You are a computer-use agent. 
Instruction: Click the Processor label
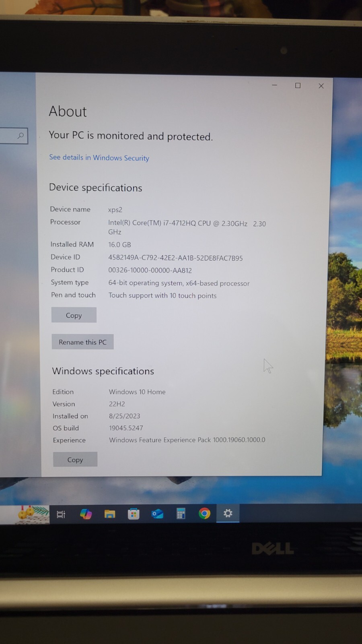tap(65, 222)
